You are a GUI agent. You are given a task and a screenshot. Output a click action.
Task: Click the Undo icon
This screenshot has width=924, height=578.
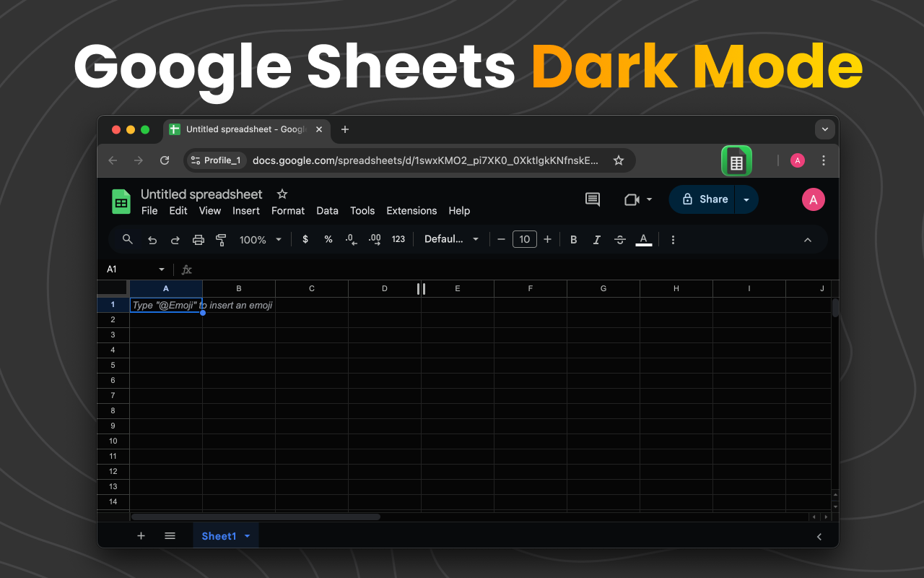coord(152,239)
